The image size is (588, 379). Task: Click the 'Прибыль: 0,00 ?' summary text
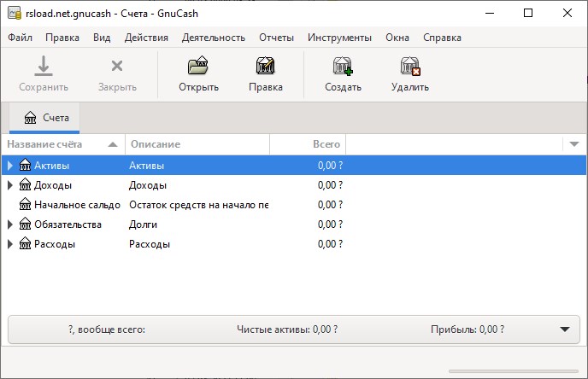point(467,329)
